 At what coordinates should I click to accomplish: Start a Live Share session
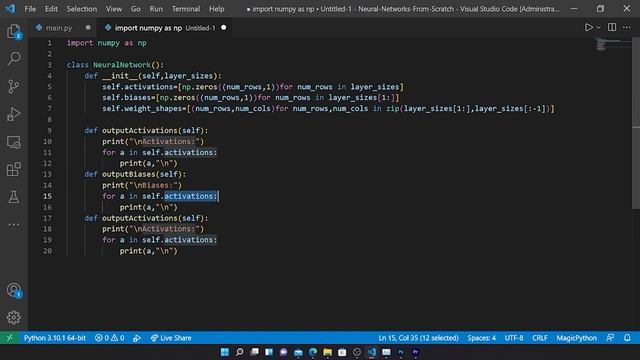(171, 338)
